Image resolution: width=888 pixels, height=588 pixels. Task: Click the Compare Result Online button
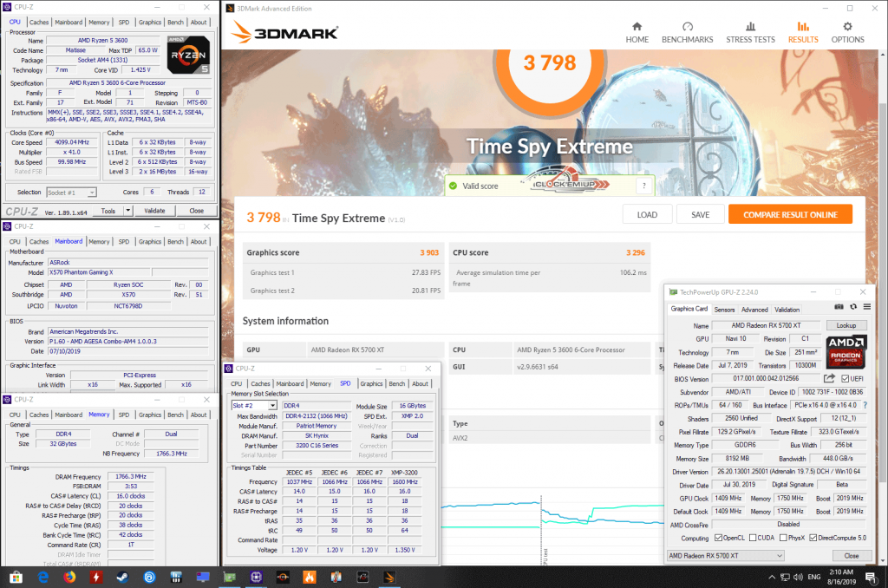coord(789,215)
